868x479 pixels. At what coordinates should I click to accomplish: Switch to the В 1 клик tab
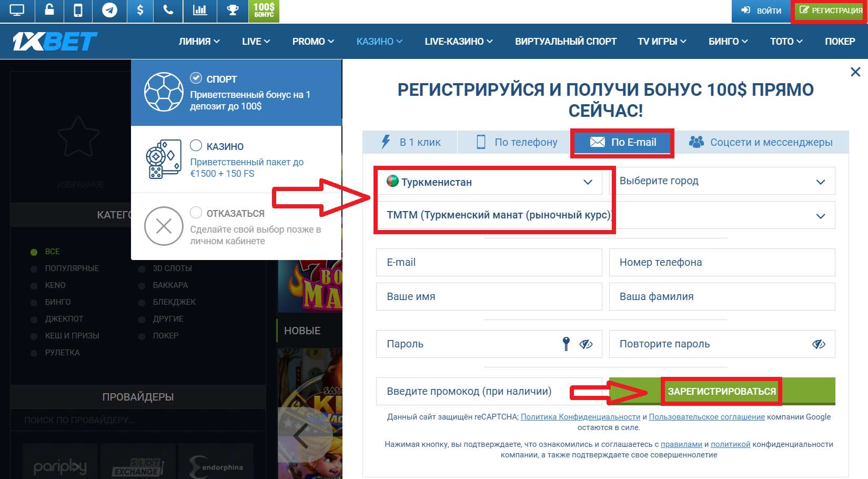[x=410, y=142]
